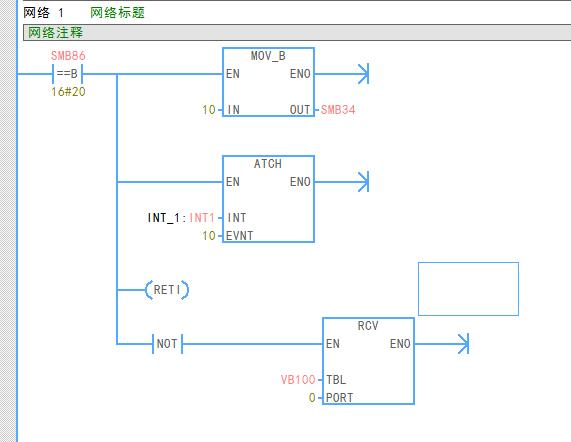Click the 16#20 compare value
The height and width of the screenshot is (442, 571).
68,91
